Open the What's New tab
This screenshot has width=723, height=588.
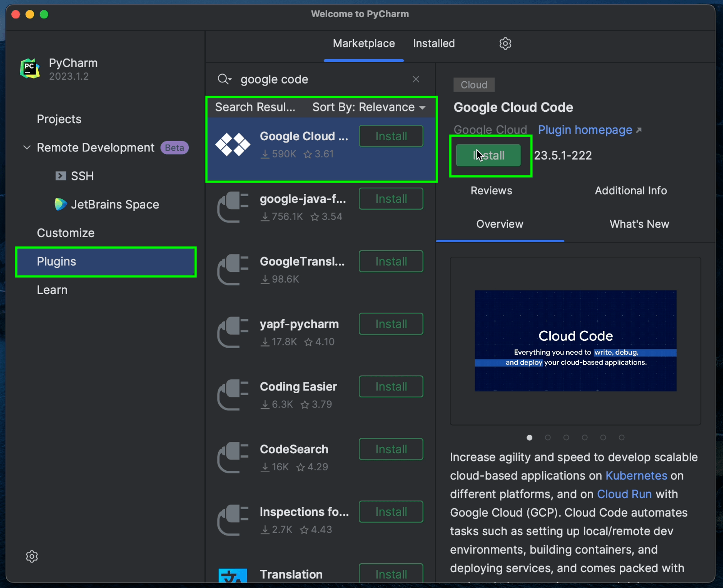pos(639,224)
